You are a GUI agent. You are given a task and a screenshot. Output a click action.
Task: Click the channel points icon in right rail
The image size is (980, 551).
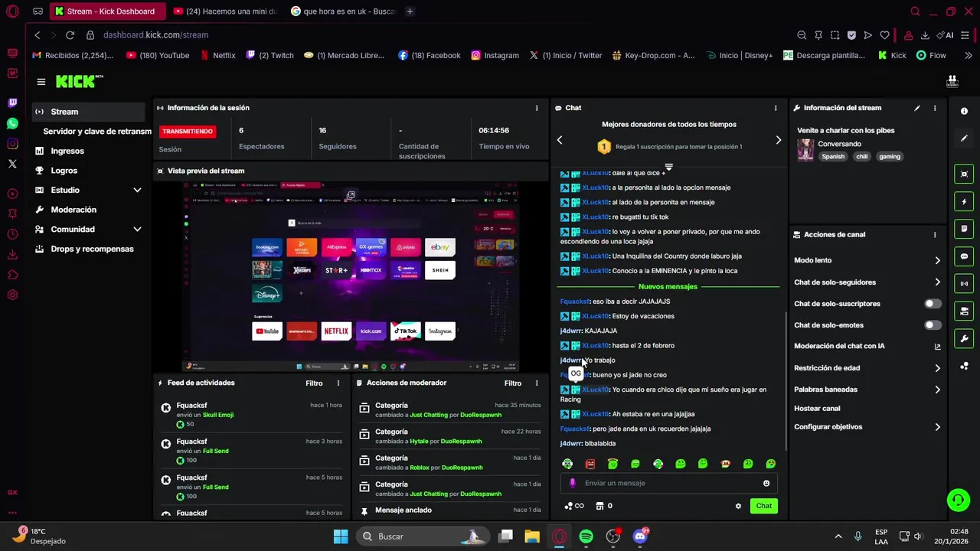[964, 366]
